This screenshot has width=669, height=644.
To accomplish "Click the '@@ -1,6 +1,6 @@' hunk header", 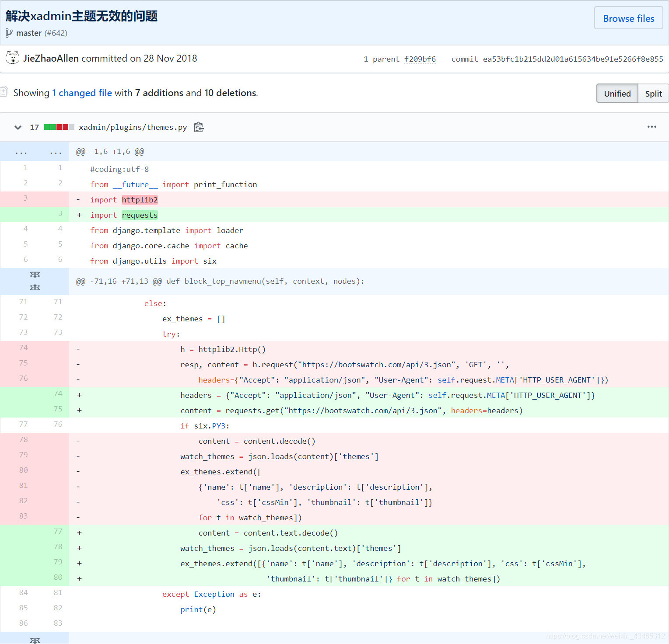I will pyautogui.click(x=110, y=152).
